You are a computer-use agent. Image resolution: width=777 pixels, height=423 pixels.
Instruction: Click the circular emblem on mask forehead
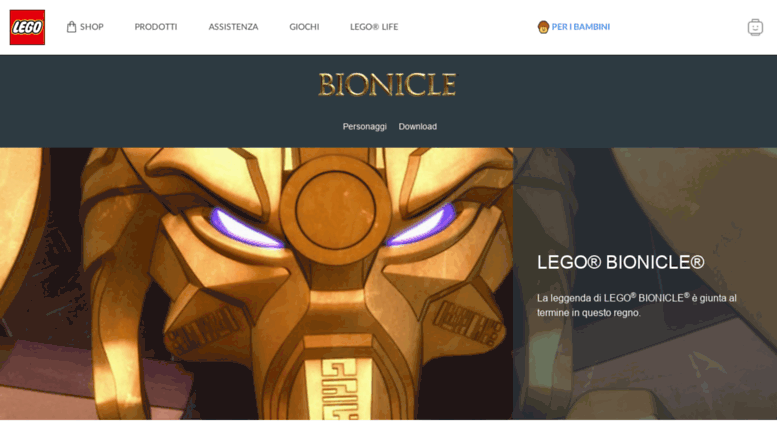[335, 210]
